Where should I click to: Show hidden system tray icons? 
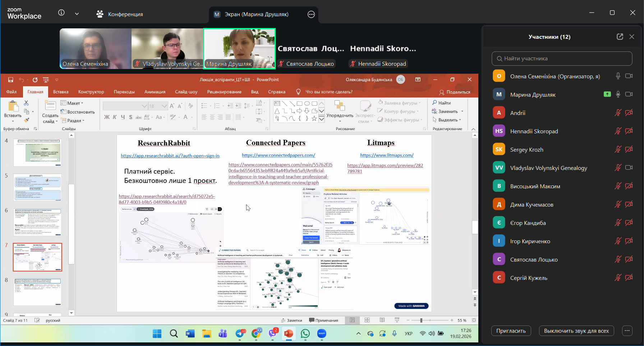358,333
